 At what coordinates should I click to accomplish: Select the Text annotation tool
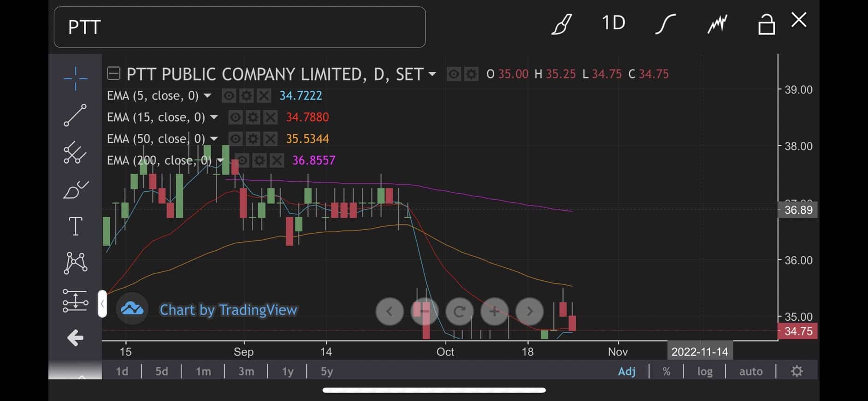point(75,226)
